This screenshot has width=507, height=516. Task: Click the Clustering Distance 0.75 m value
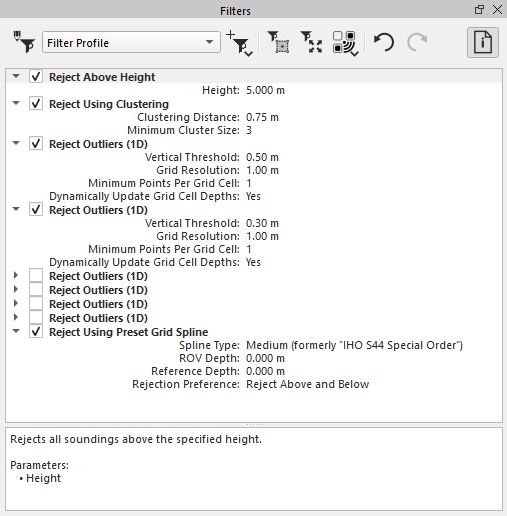(262, 117)
